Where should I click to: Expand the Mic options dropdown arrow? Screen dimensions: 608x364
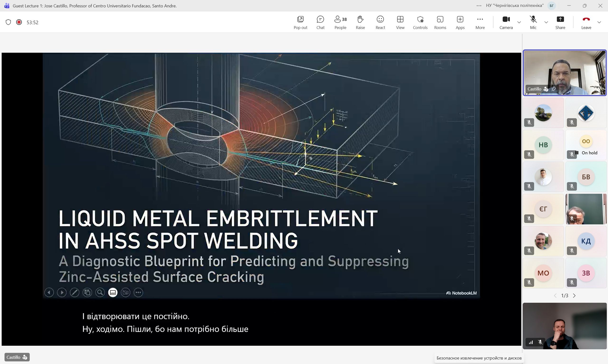click(x=546, y=22)
